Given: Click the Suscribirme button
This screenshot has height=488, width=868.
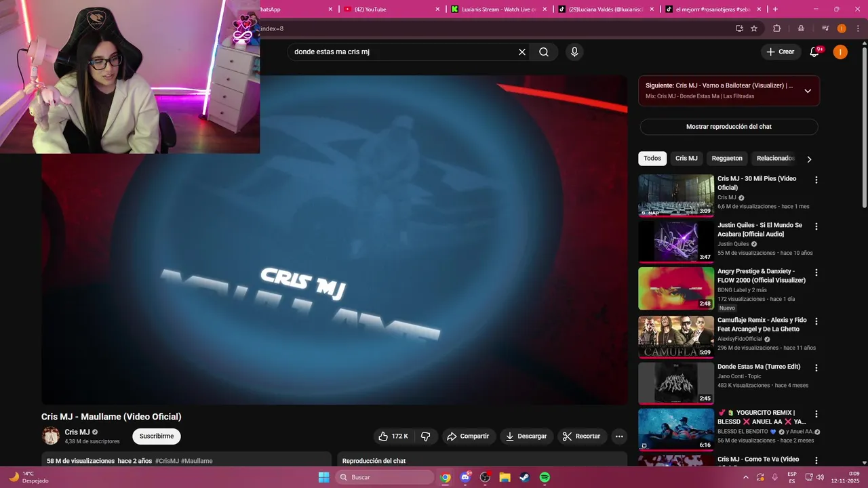Looking at the screenshot, I should click(x=157, y=436).
